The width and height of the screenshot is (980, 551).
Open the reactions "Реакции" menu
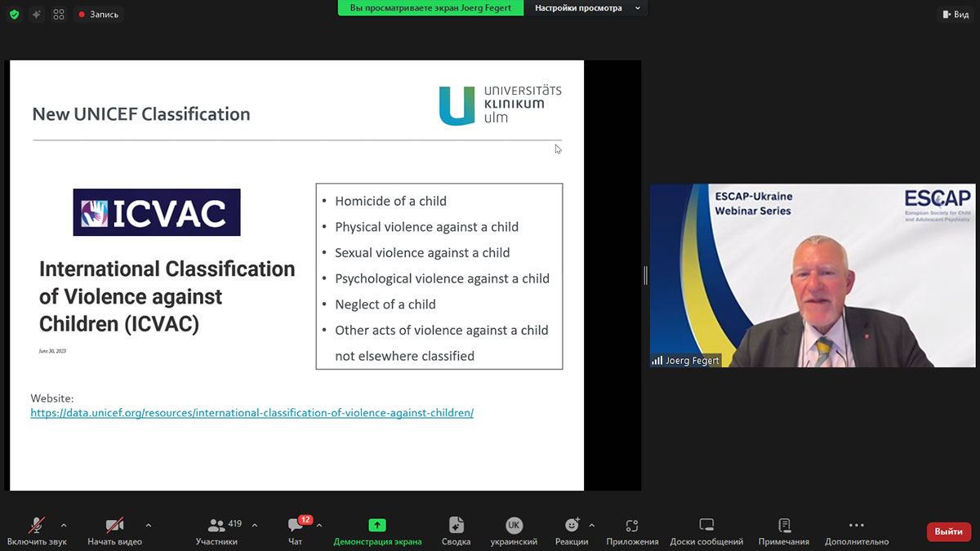572,531
